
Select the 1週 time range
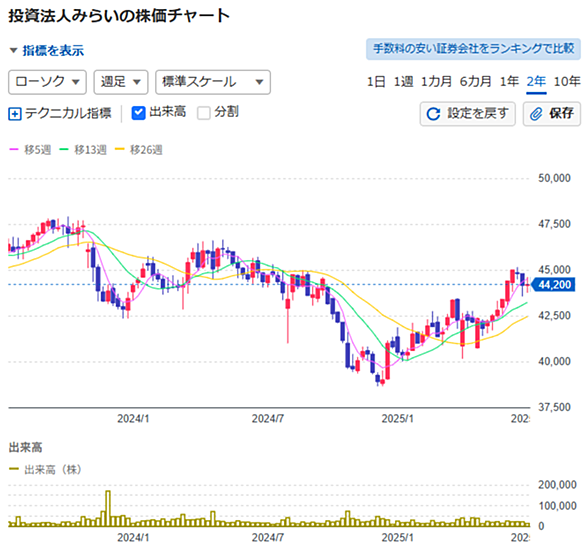tap(403, 81)
